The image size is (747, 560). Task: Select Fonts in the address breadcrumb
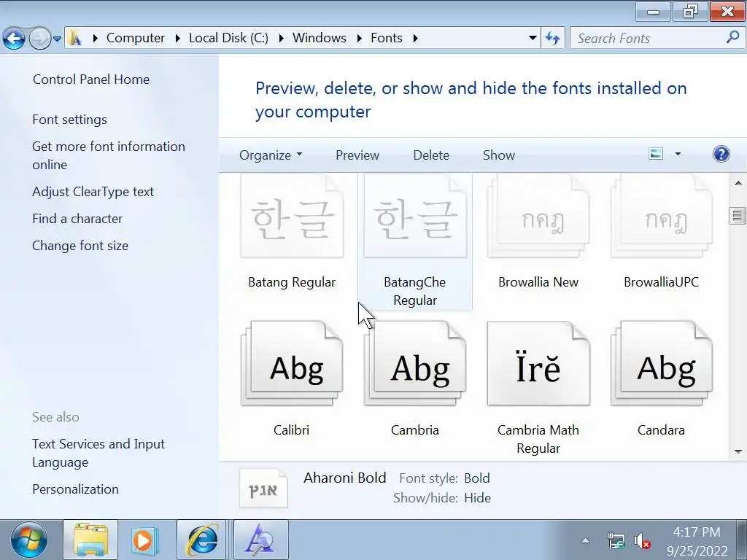coord(387,38)
